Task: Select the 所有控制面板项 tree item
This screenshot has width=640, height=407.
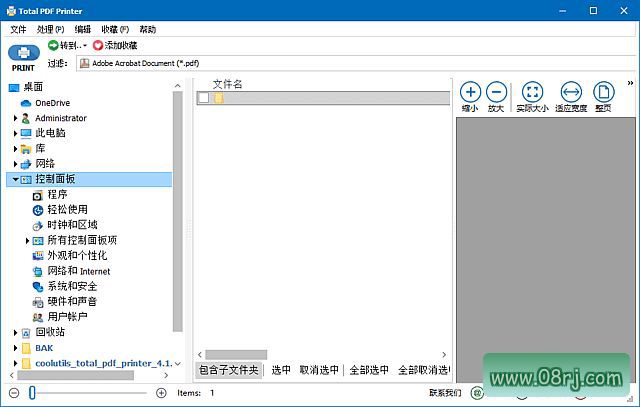Action: click(82, 240)
